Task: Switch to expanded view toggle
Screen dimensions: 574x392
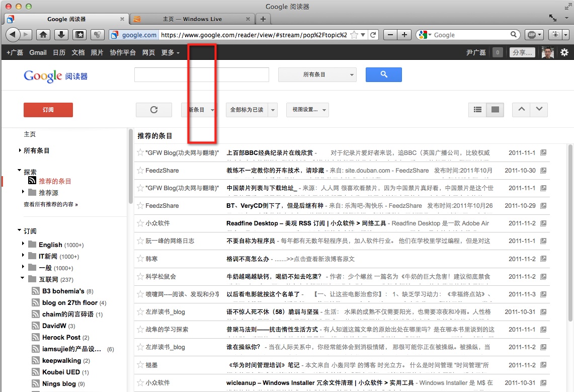Action: (477, 109)
